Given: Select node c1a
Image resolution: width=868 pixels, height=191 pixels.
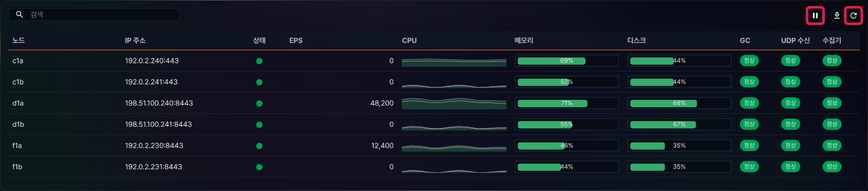Looking at the screenshot, I should (18, 61).
